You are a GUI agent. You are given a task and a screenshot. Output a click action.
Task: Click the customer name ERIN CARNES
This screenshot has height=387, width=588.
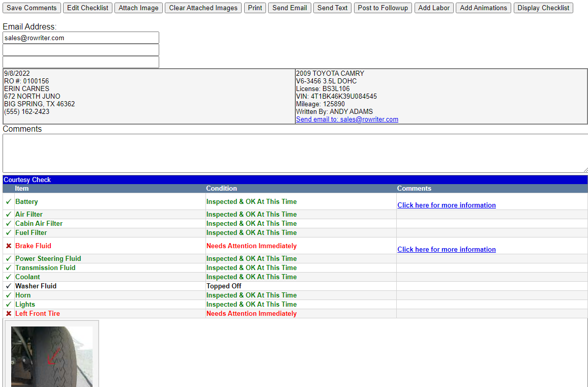pos(26,89)
